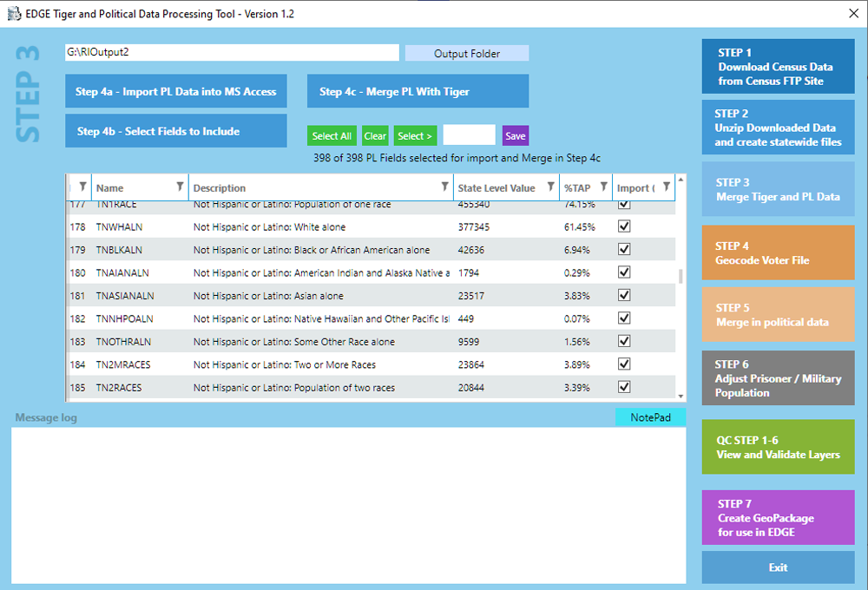Viewport: 868px width, 590px height.
Task: Select the TNNHPOALN name cell
Action: tap(124, 318)
